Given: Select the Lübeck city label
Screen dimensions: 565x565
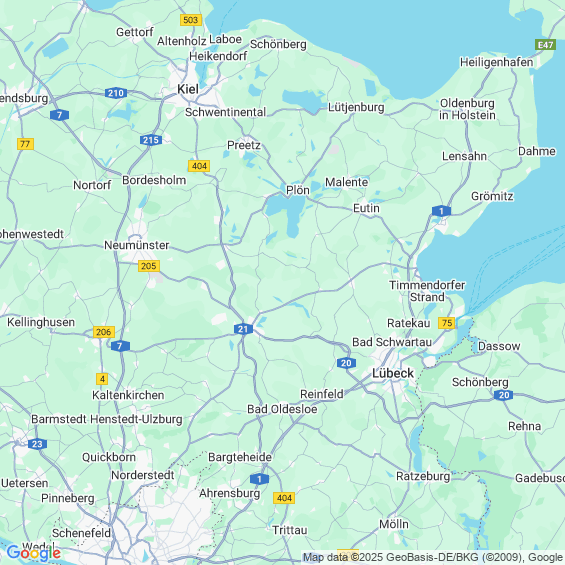Looking at the screenshot, I should coord(393,373).
